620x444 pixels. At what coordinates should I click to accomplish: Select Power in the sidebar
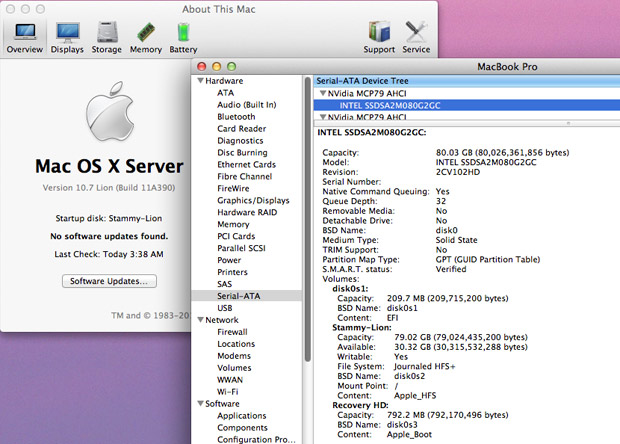pos(229,260)
